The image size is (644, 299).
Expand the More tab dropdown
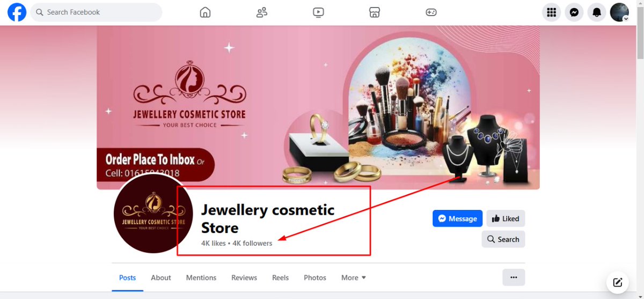click(x=354, y=278)
